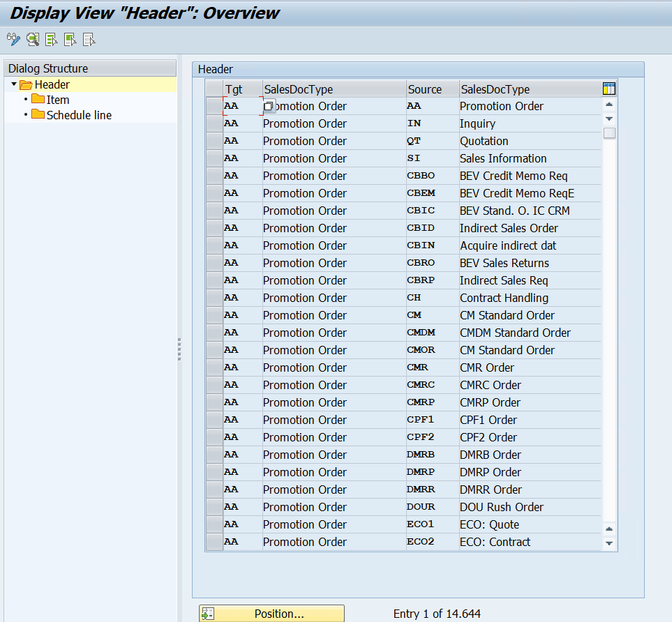Open search help icon in first row
Viewport: 672px width, 622px height.
[x=268, y=106]
